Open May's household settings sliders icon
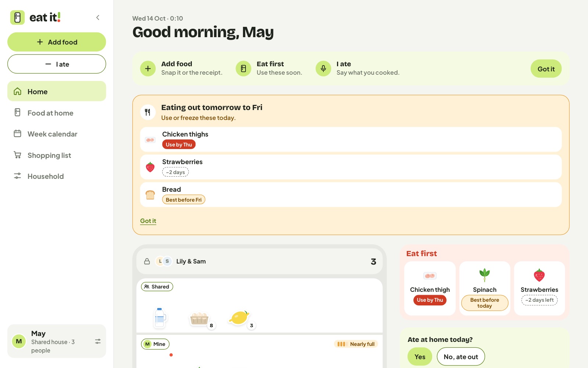 coord(98,342)
